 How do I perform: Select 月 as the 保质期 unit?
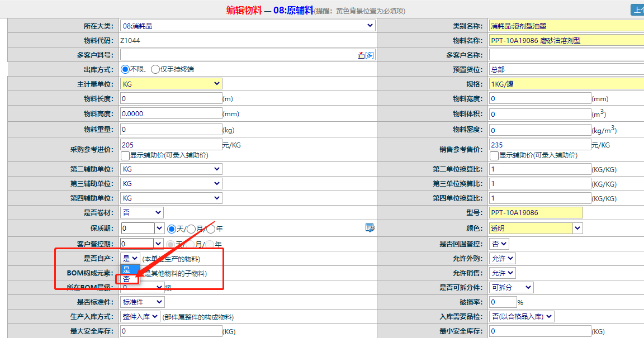[x=191, y=228]
